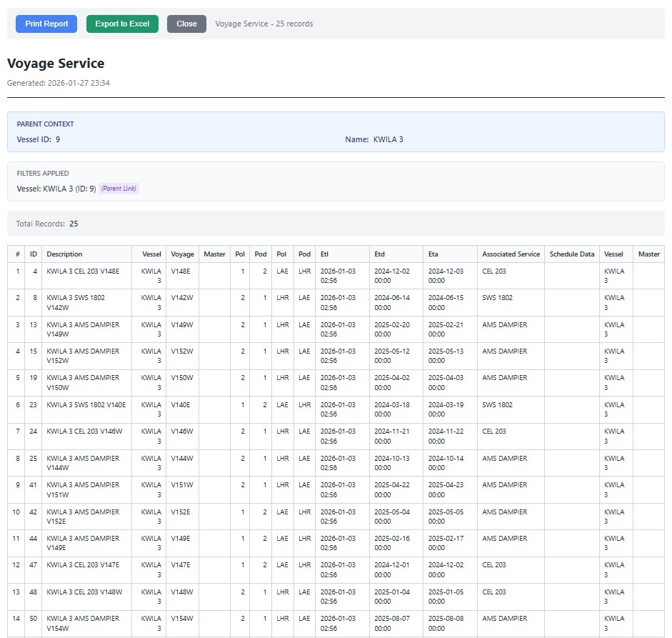Select the Eta column header
The image size is (672, 638).
click(x=433, y=254)
